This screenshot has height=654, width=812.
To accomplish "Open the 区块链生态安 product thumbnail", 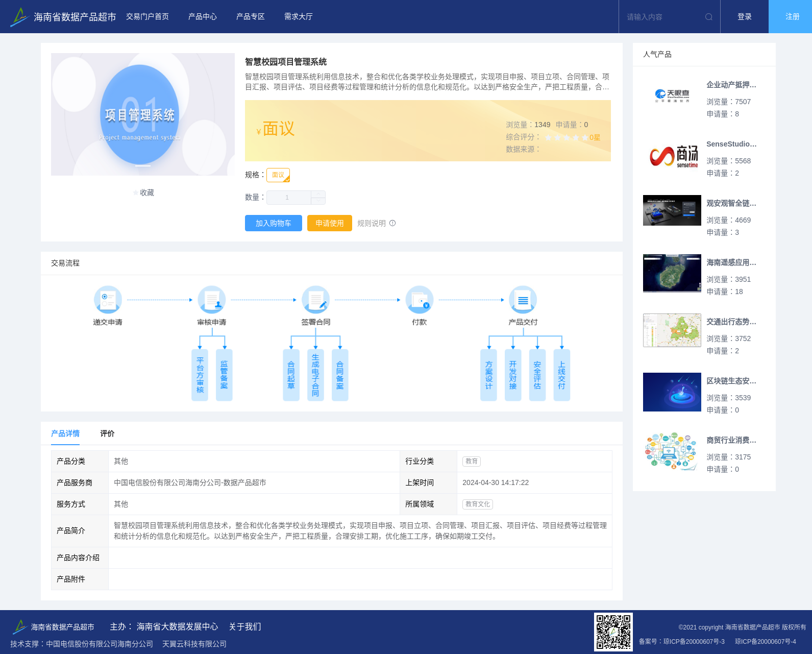I will [672, 392].
